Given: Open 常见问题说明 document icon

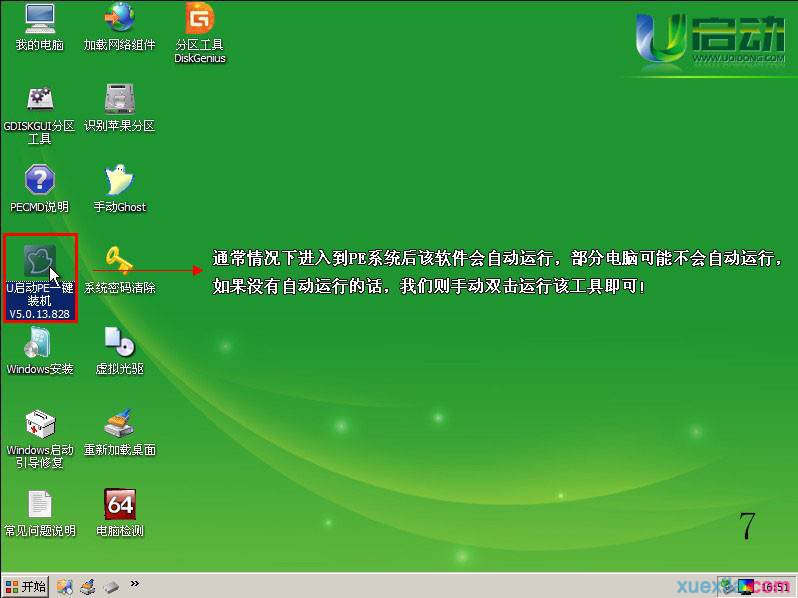Looking at the screenshot, I should tap(39, 504).
